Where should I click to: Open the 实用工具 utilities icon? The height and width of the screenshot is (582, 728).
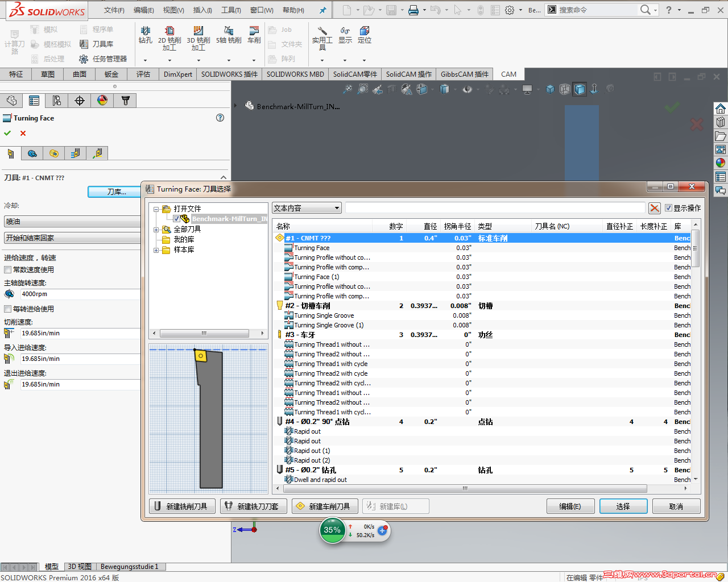click(x=322, y=38)
